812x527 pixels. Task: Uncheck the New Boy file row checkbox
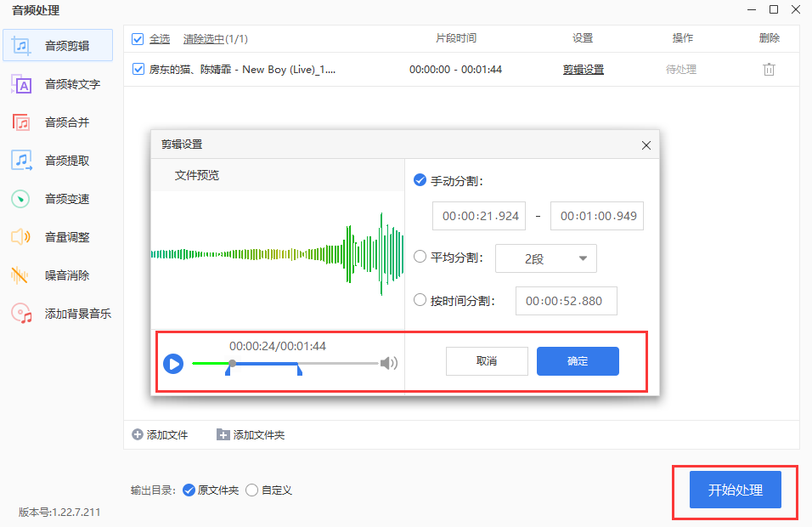(137, 70)
